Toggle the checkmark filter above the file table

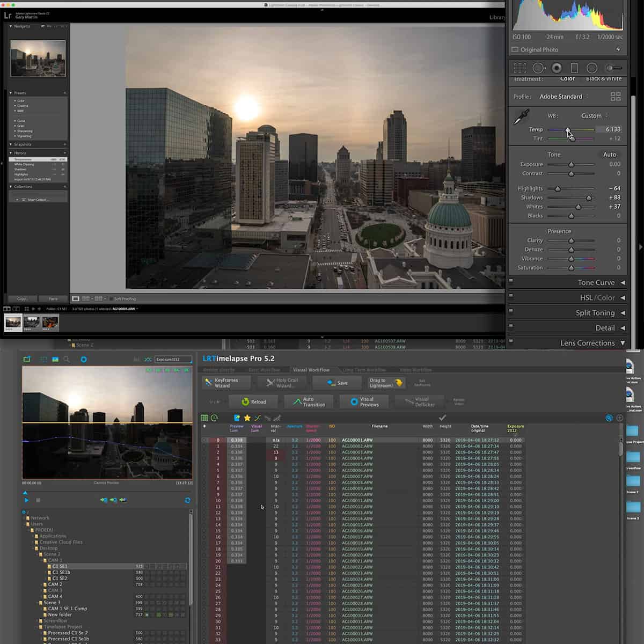coord(443,417)
